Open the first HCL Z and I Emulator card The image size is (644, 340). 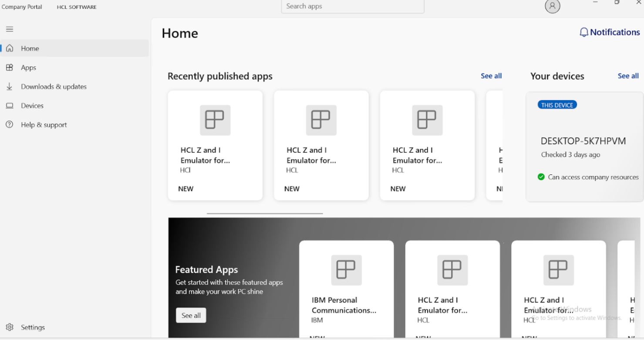215,145
